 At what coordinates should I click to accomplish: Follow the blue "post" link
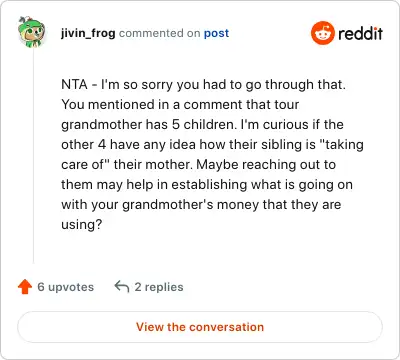[x=216, y=33]
